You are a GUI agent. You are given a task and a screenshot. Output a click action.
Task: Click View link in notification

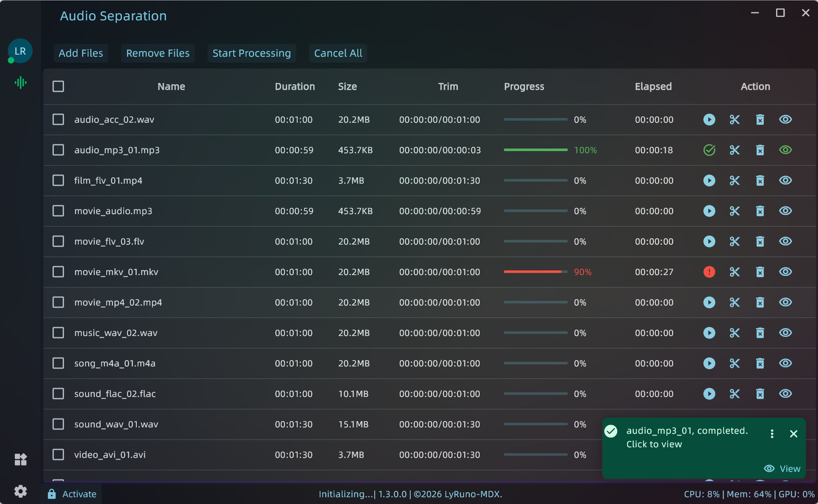pyautogui.click(x=782, y=469)
